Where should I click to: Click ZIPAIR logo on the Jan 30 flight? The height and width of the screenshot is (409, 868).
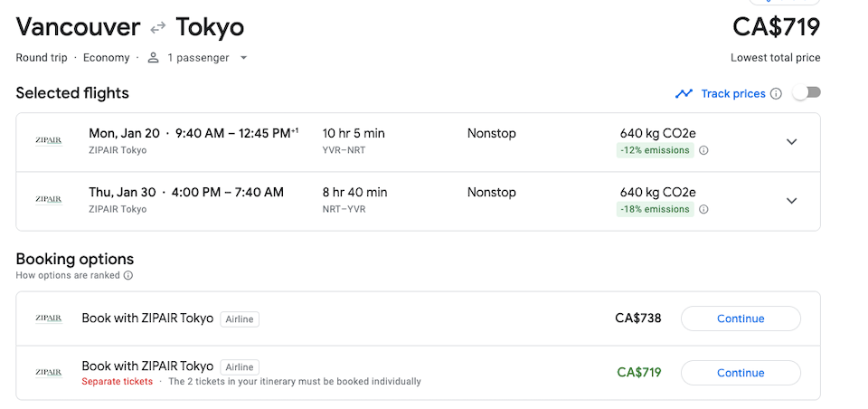[x=49, y=199]
